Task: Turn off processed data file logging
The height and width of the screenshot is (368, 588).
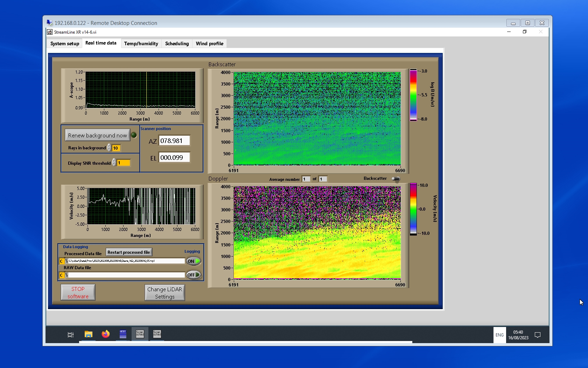Action: click(194, 261)
